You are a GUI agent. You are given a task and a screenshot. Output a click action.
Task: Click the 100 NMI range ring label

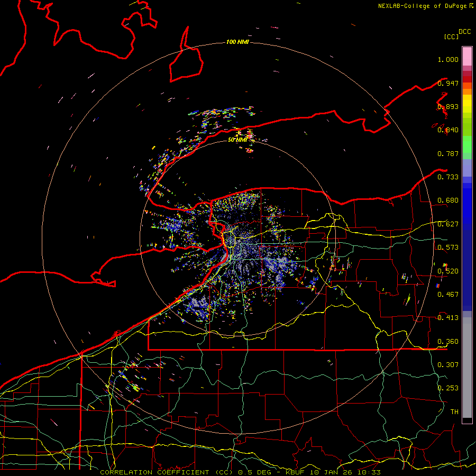point(237,42)
